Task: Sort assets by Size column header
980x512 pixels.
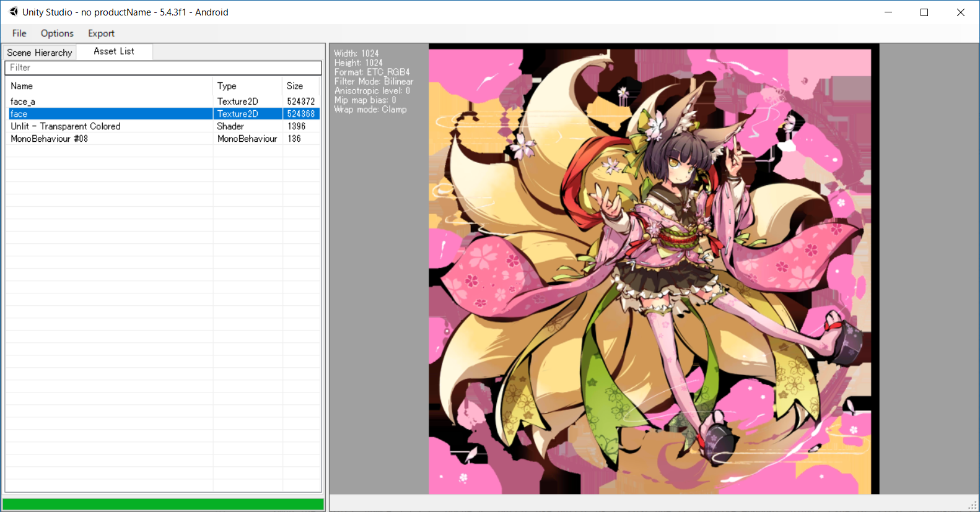Action: (x=301, y=86)
